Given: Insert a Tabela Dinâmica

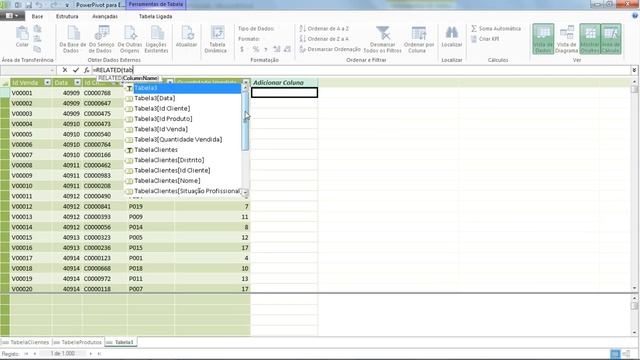Looking at the screenshot, I should pyautogui.click(x=217, y=39).
